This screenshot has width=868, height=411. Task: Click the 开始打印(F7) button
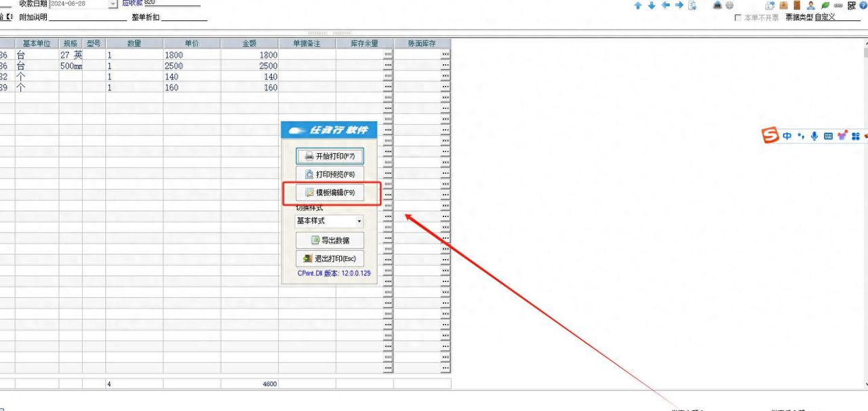[330, 156]
